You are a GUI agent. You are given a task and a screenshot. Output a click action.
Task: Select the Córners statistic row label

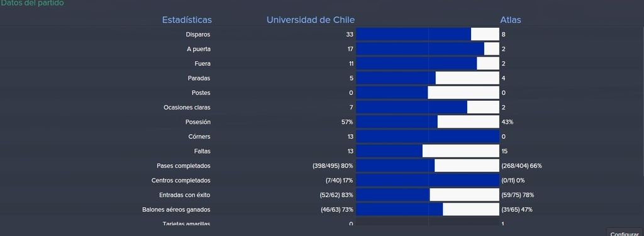(200, 137)
